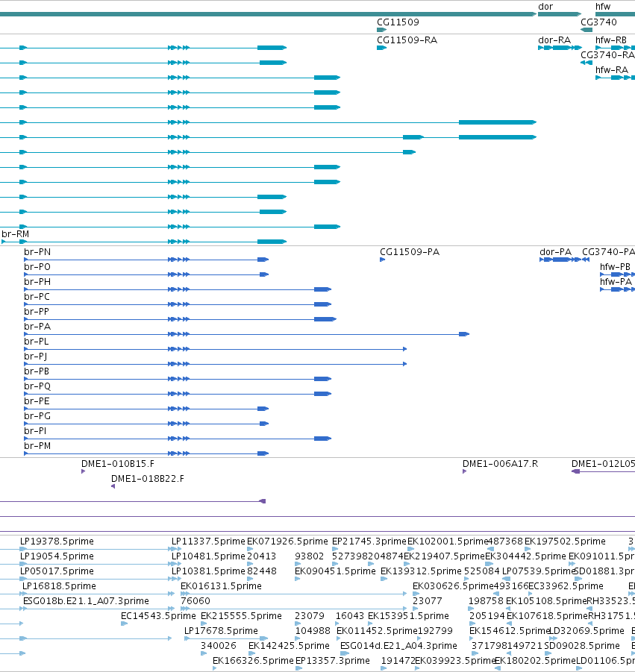Select EST LP19054.5prime

click(57, 556)
